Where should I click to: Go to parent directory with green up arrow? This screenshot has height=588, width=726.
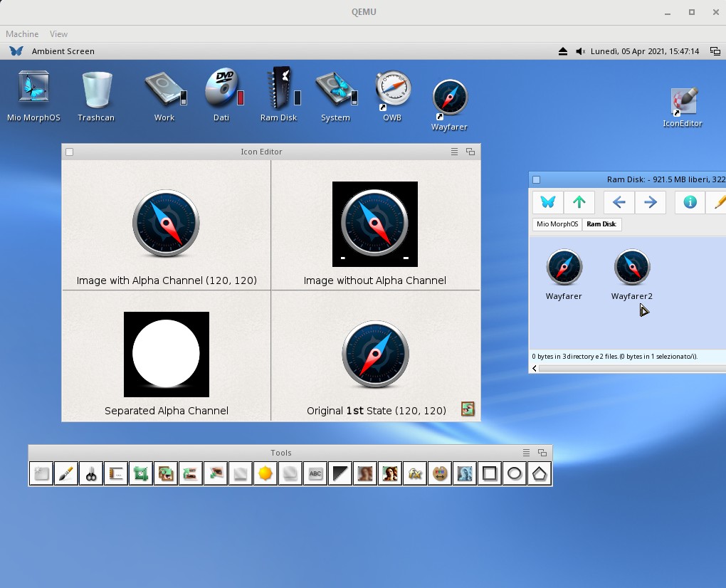pos(579,202)
